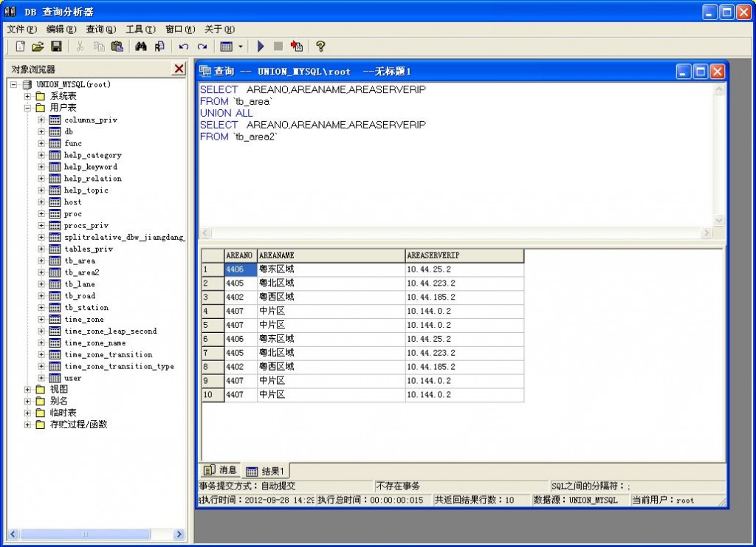Click the Redo arrow icon
The height and width of the screenshot is (547, 756).
(202, 47)
